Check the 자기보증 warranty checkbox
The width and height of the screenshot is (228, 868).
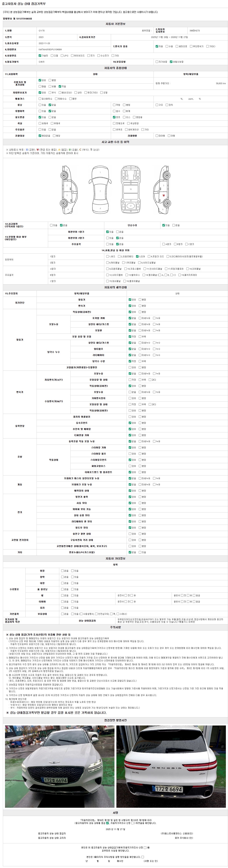pos(157,62)
